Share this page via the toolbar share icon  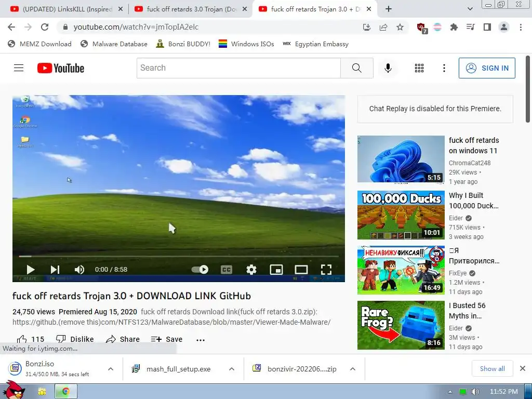coord(383,27)
